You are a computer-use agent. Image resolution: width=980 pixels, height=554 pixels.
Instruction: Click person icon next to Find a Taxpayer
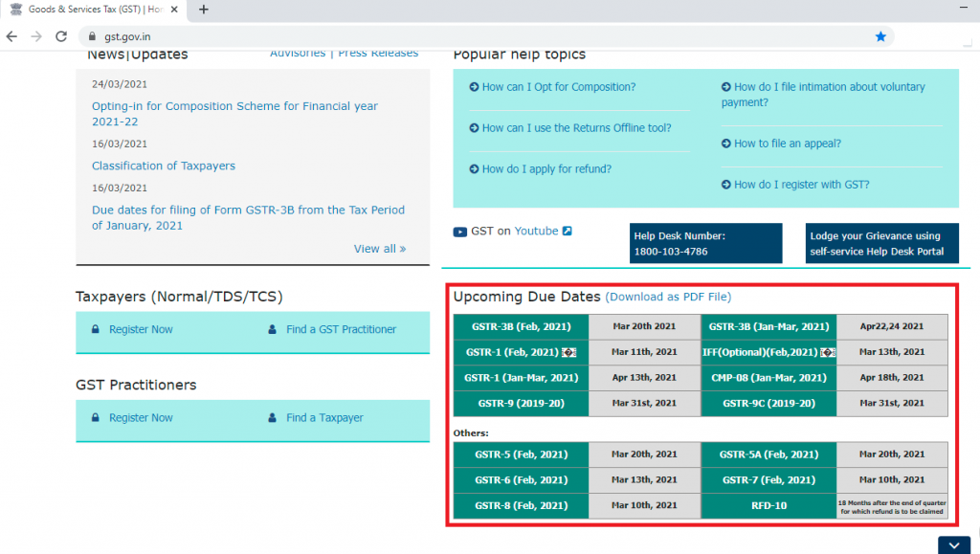272,418
